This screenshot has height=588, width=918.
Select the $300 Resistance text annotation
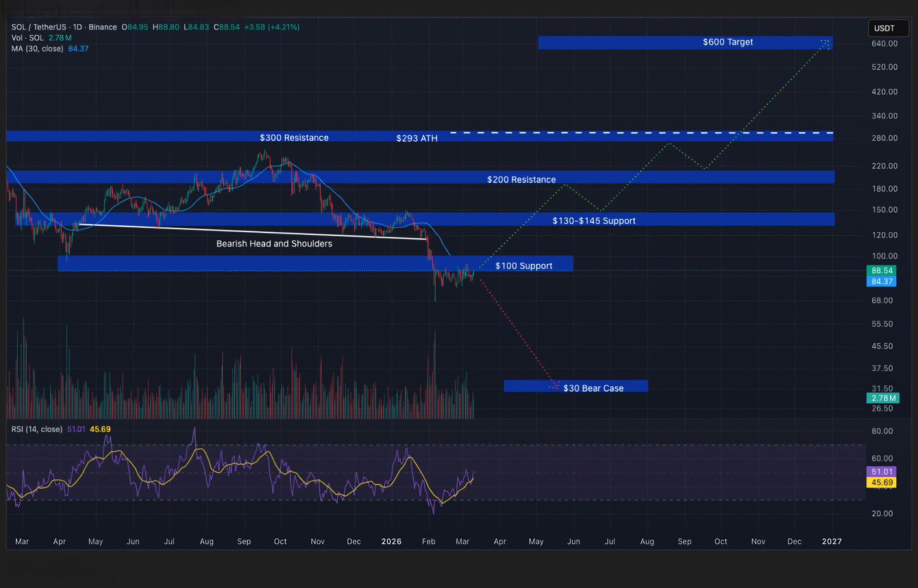294,138
